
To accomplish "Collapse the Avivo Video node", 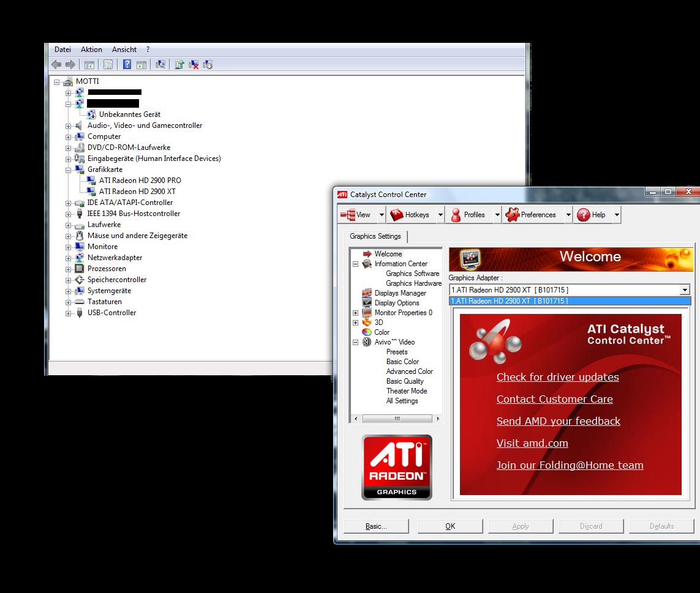I will pyautogui.click(x=356, y=342).
